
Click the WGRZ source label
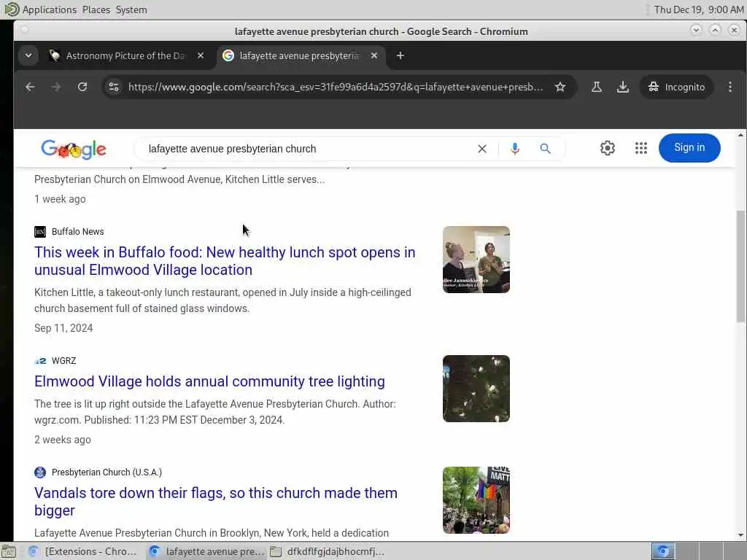click(64, 360)
